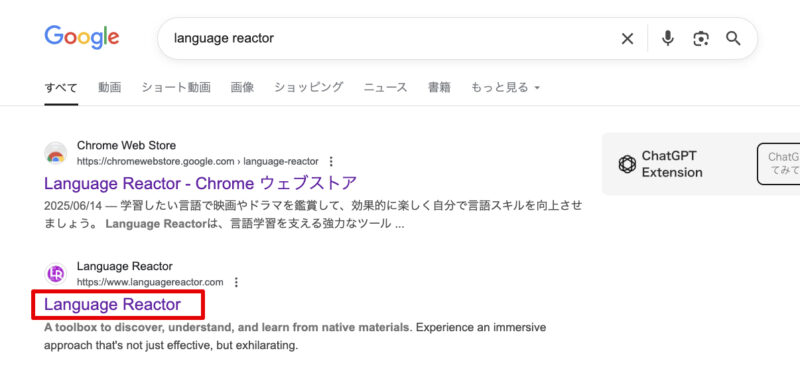The height and width of the screenshot is (381, 800).
Task: Click the Google logo
Action: click(x=82, y=37)
